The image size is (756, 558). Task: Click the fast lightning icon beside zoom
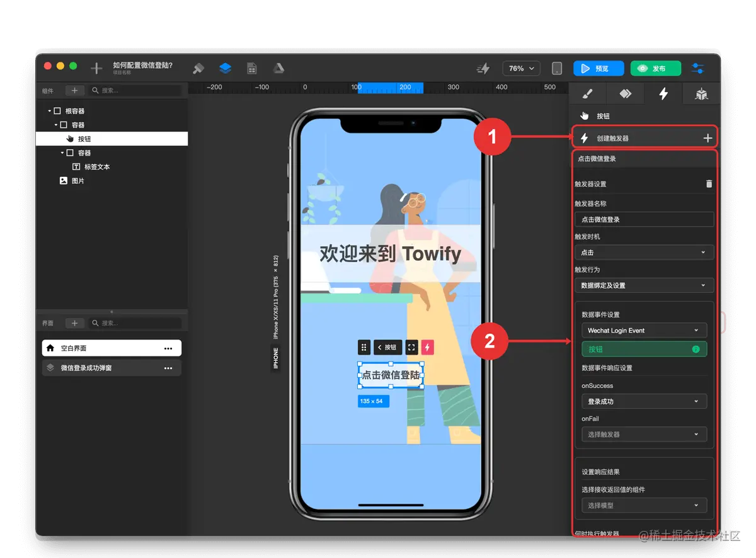pos(483,69)
